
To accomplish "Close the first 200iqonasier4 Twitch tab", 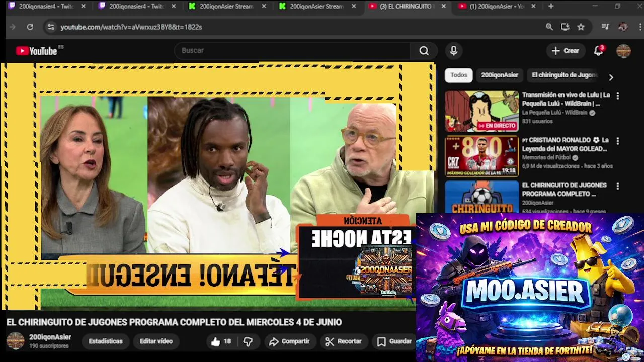I will tap(83, 7).
